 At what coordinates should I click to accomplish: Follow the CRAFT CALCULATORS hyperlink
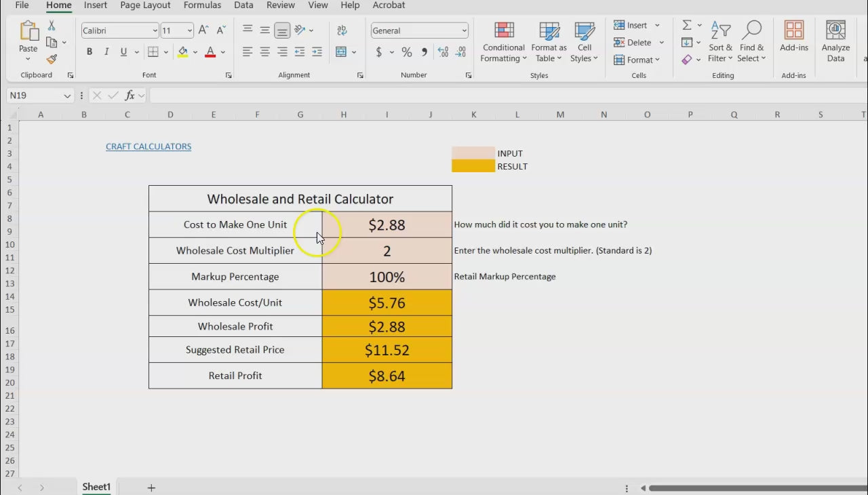tap(149, 146)
